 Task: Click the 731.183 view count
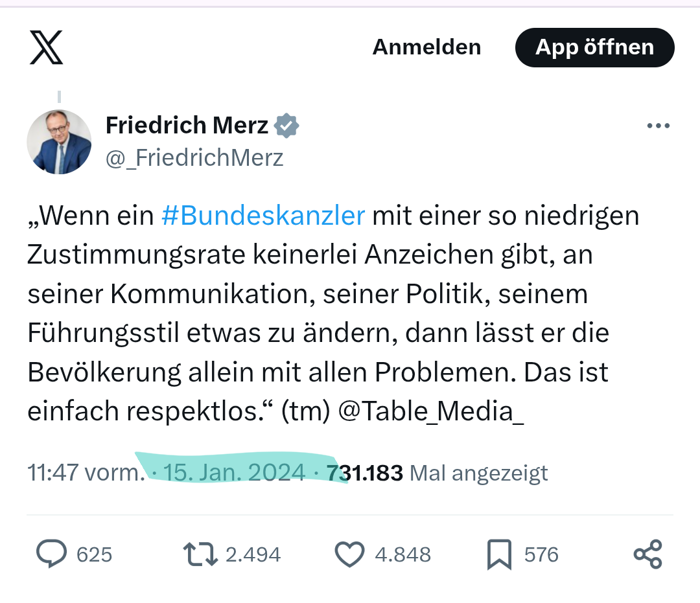365,473
